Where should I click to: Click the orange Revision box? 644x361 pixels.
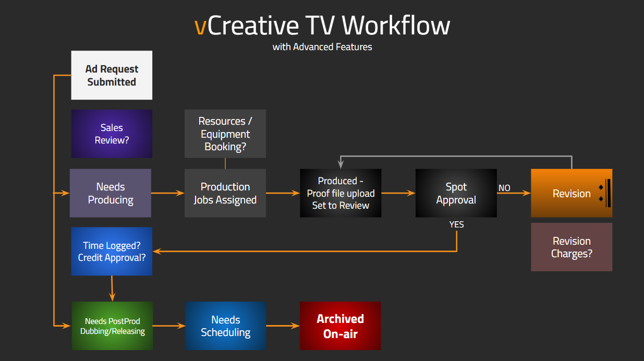point(572,193)
